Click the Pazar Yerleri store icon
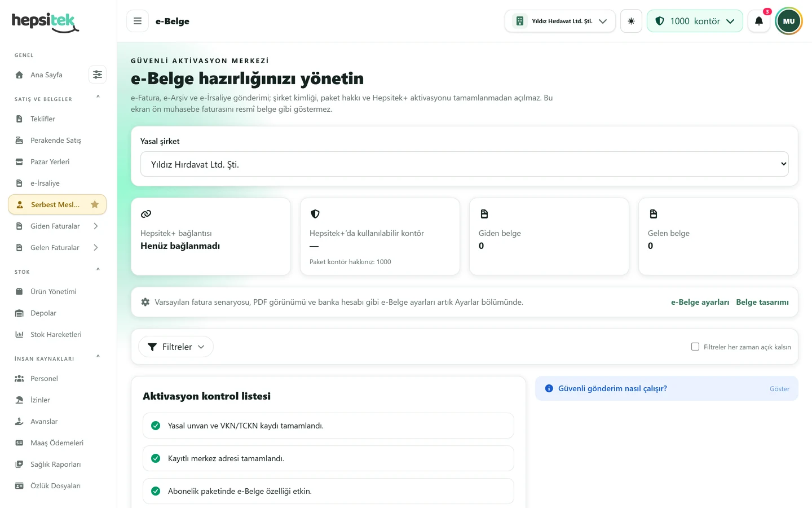The width and height of the screenshot is (812, 508). (19, 162)
